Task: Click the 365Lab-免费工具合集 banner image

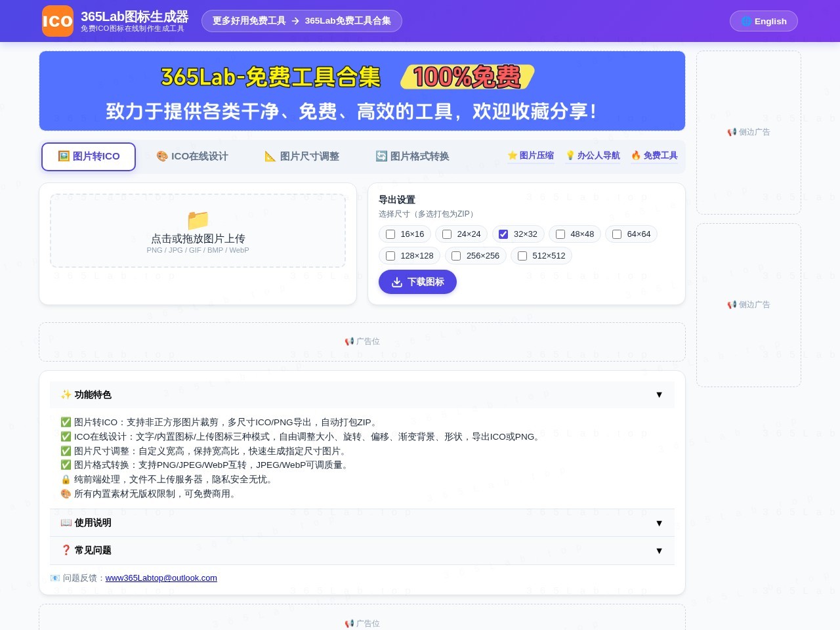Action: [x=362, y=91]
